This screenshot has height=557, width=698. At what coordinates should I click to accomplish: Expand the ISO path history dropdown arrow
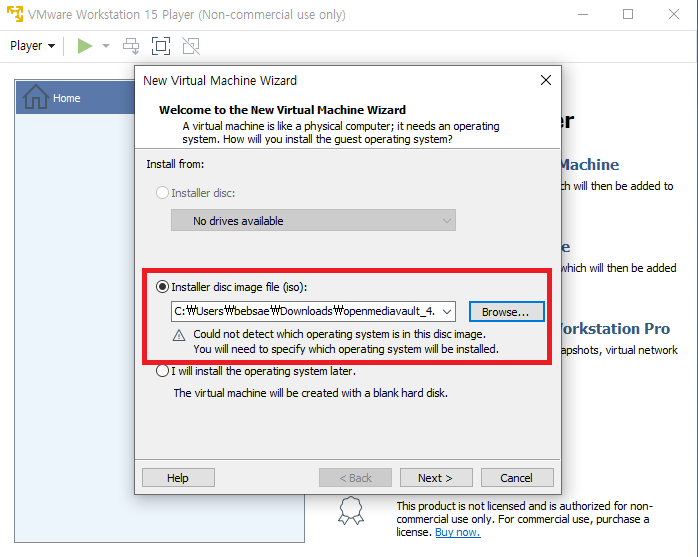pos(447,311)
